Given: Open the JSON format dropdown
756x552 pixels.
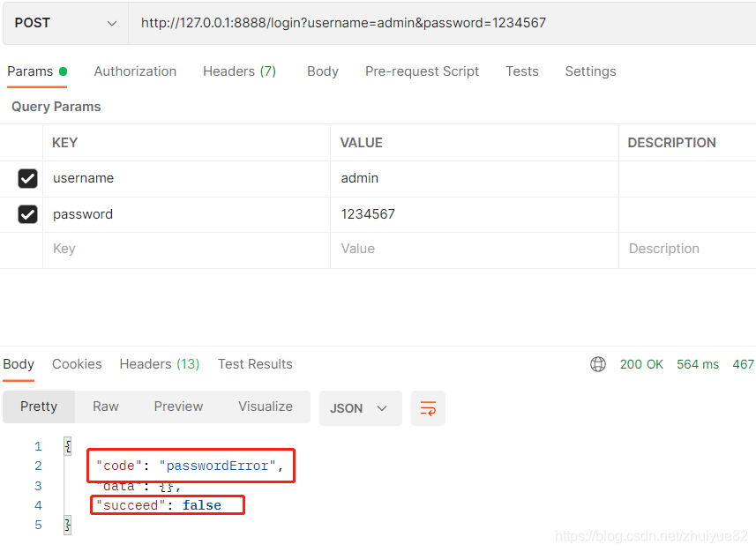Looking at the screenshot, I should pyautogui.click(x=360, y=408).
